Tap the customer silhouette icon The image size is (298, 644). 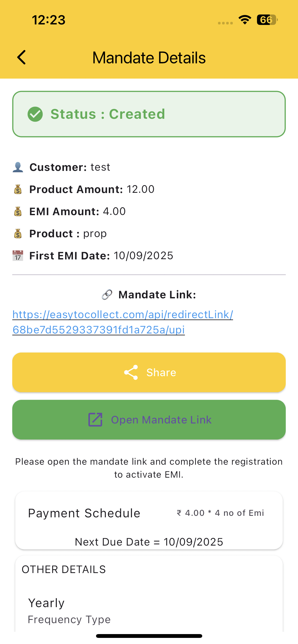click(x=18, y=167)
